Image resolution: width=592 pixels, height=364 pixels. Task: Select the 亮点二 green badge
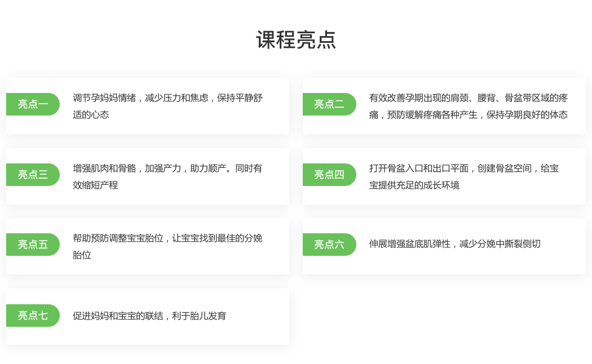pos(329,104)
